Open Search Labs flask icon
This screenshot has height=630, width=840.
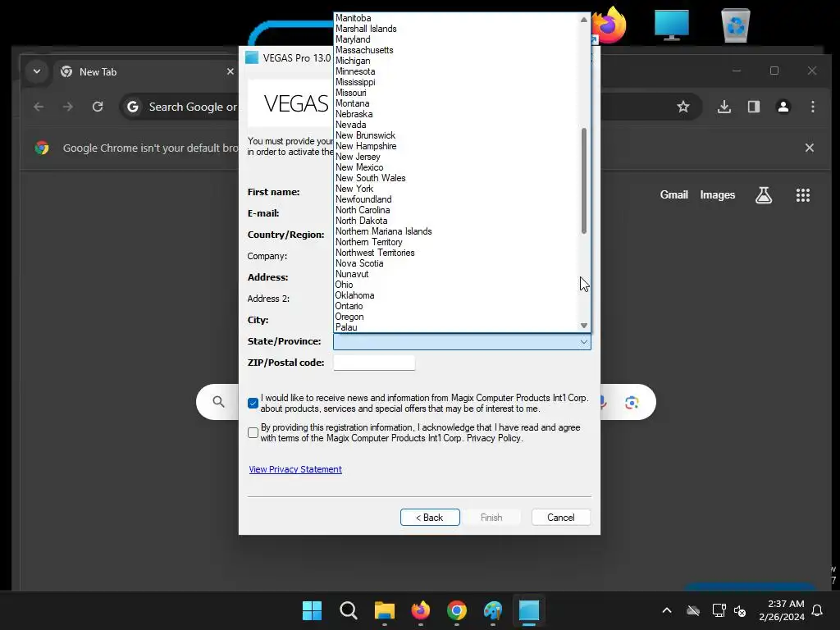coord(764,195)
